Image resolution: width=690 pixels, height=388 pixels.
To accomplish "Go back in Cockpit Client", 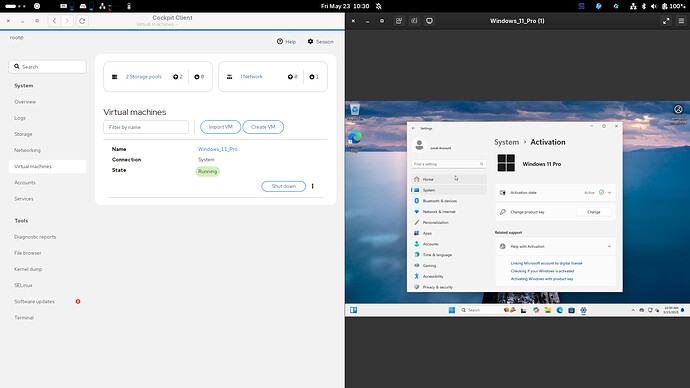I will pos(54,21).
